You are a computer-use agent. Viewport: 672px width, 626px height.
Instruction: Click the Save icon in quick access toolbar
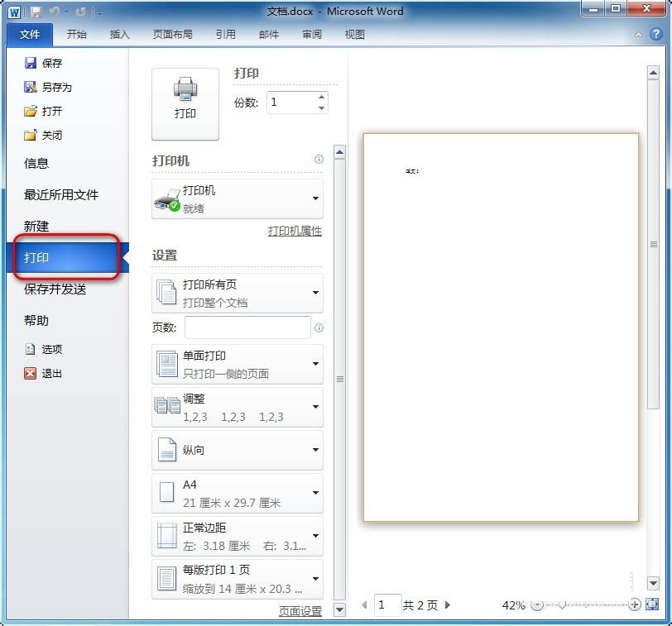(x=36, y=12)
